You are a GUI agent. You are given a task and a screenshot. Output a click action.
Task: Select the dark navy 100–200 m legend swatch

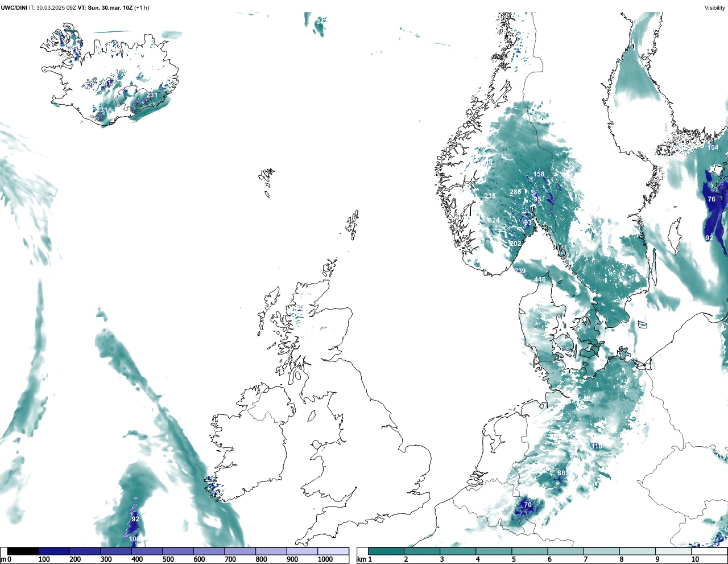[54, 551]
